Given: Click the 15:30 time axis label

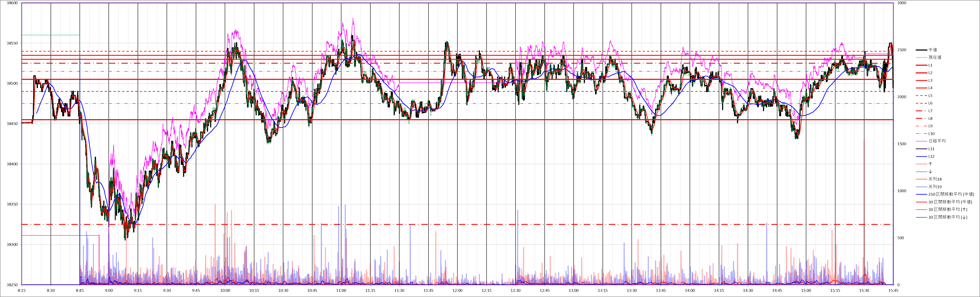Looking at the screenshot, I should 864,291.
